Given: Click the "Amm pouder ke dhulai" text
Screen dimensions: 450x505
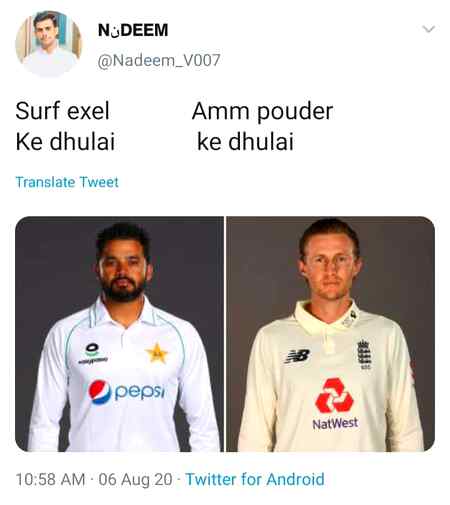Looking at the screenshot, I should (262, 126).
